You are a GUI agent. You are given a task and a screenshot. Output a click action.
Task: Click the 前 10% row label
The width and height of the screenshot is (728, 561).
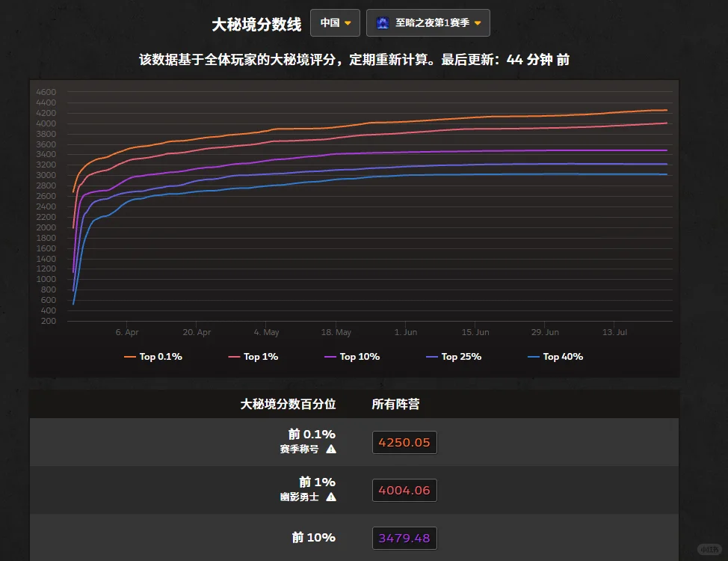pos(314,538)
